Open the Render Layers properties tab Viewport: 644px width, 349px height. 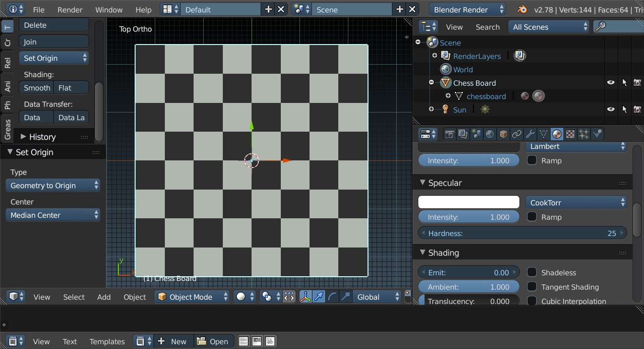point(463,135)
